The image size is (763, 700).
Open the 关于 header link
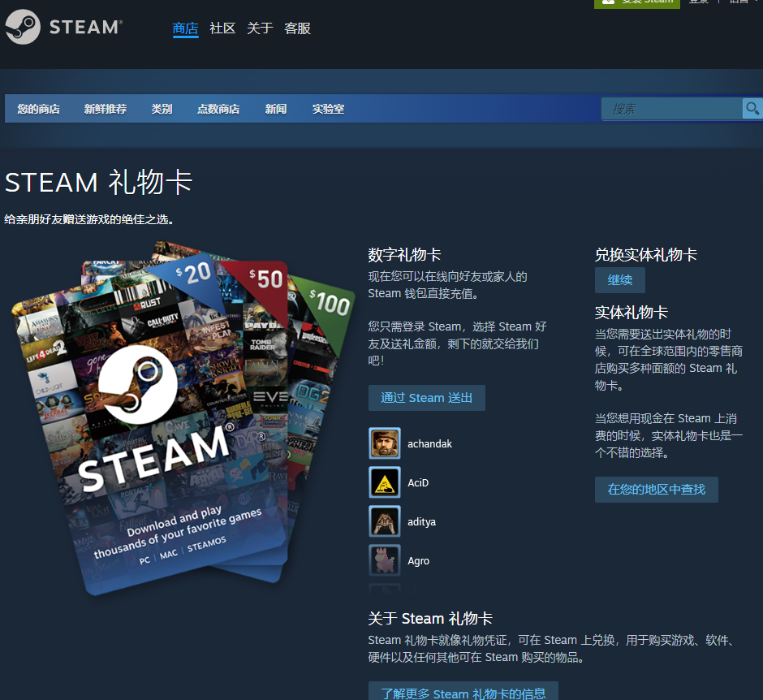260,28
